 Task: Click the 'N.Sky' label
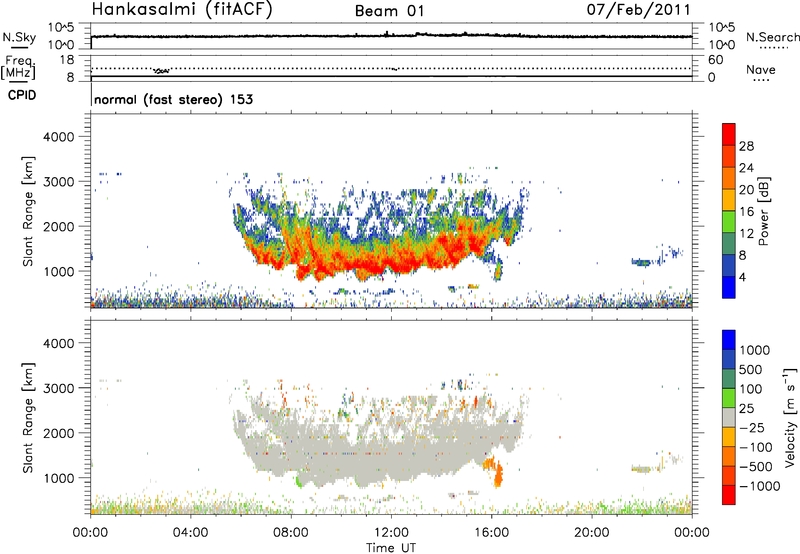(x=19, y=37)
